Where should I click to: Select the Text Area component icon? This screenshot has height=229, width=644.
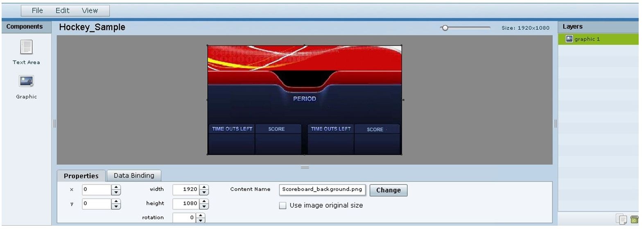(x=26, y=47)
